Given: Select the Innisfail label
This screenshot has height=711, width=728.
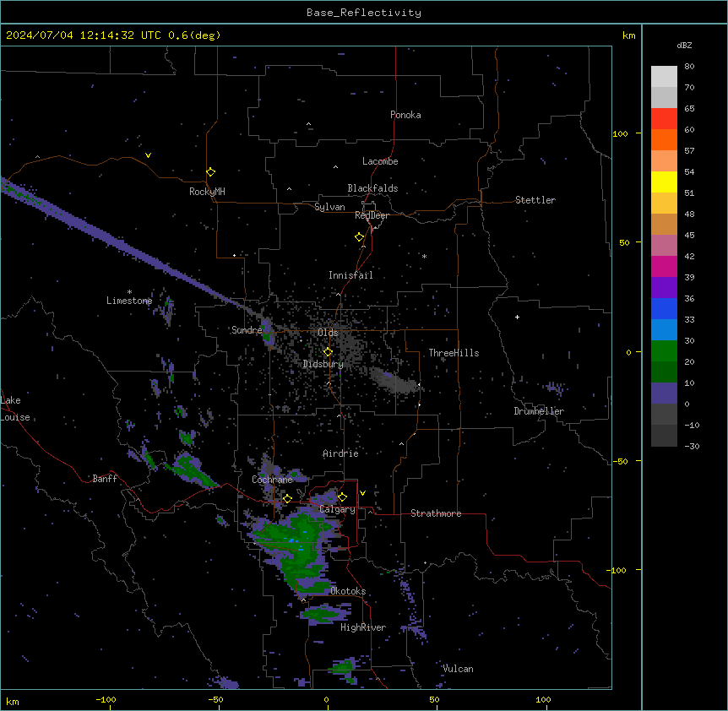Looking at the screenshot, I should (350, 275).
